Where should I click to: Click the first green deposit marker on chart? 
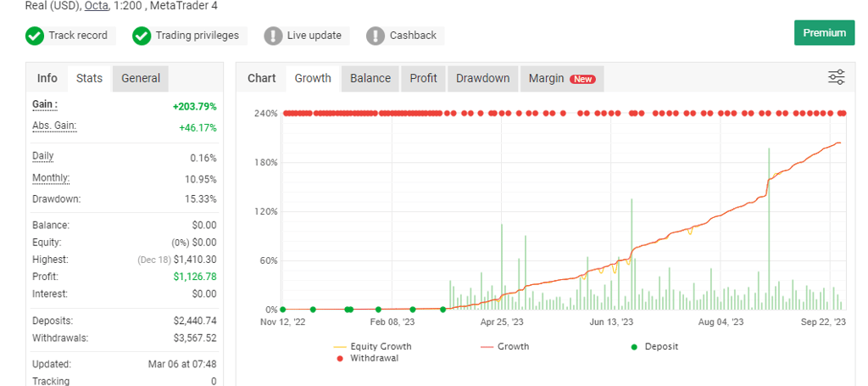(283, 310)
